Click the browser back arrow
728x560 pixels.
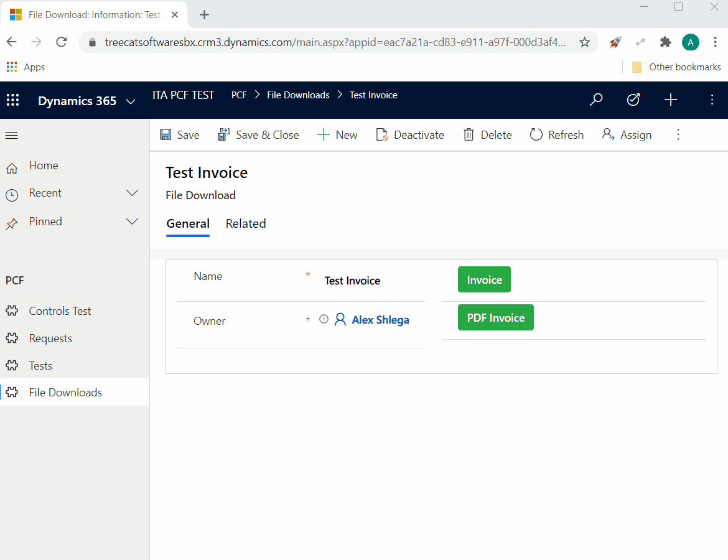pyautogui.click(x=12, y=42)
